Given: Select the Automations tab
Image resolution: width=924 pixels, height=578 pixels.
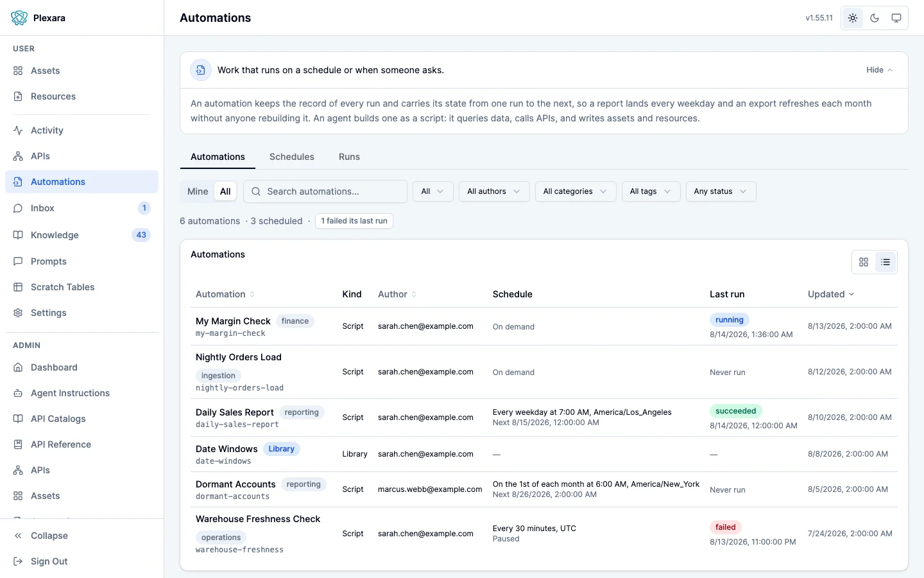Looking at the screenshot, I should click(218, 157).
